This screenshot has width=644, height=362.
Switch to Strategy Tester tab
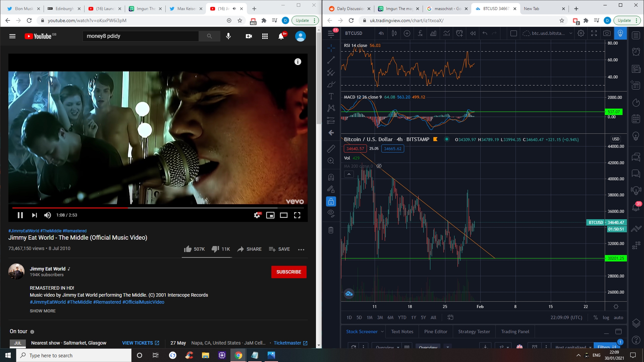tap(474, 331)
